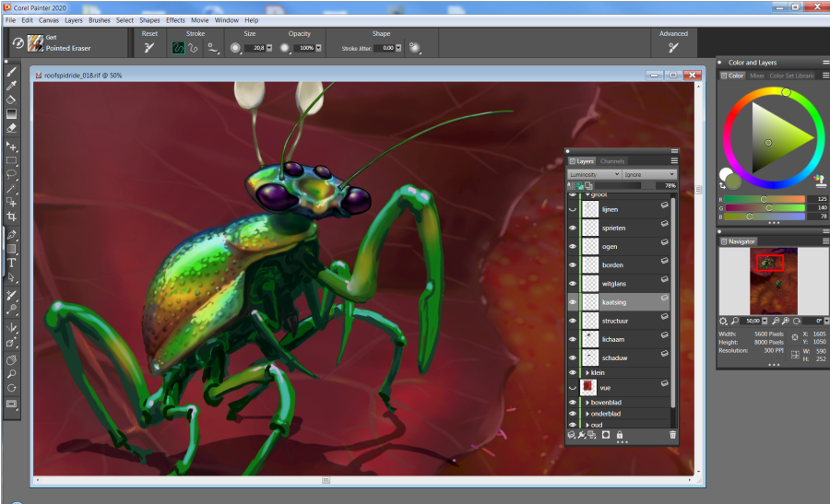Screen dimensions: 830x504
Task: Adjust the green G color slider
Action: [x=765, y=208]
